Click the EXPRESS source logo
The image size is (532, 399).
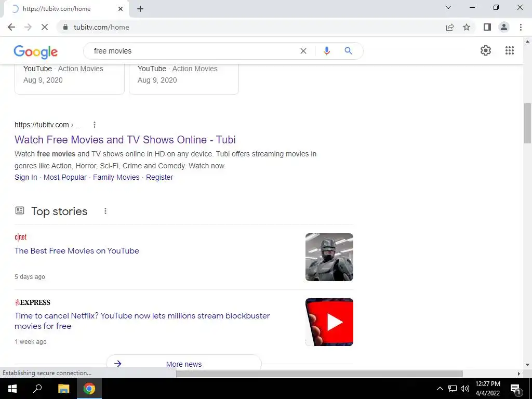pyautogui.click(x=33, y=302)
